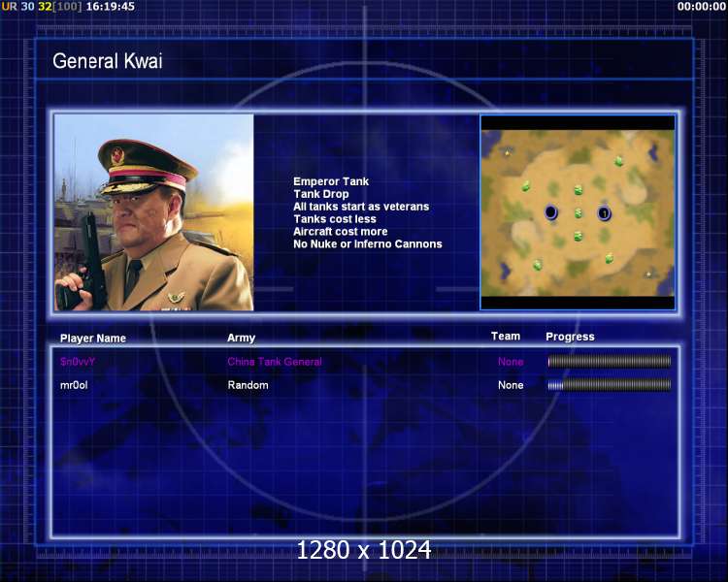
Task: Click General Kwai's portrait image
Action: (154, 212)
